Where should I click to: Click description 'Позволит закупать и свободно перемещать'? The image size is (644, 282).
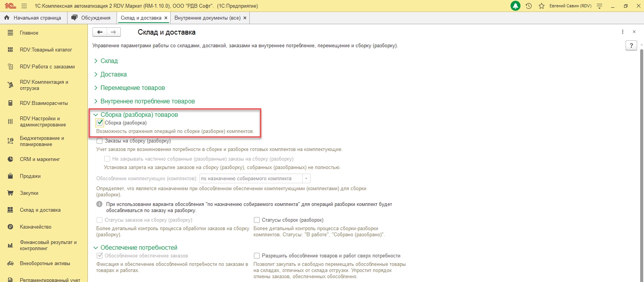tap(330, 270)
